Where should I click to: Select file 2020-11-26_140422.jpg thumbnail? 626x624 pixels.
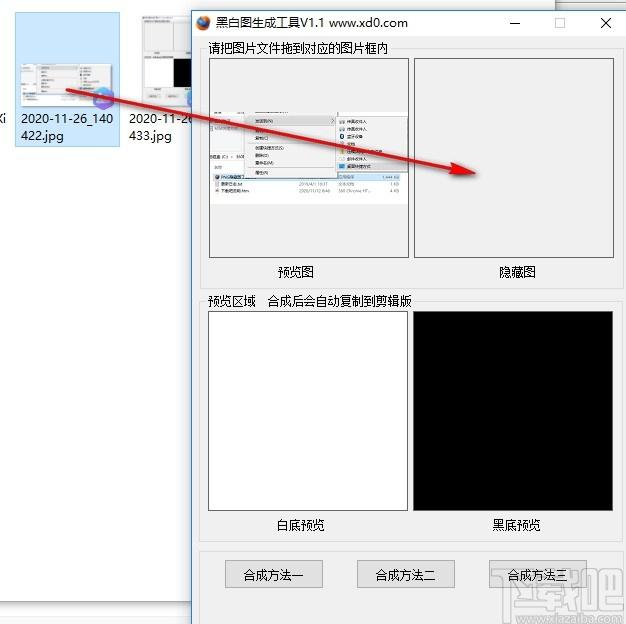click(67, 79)
